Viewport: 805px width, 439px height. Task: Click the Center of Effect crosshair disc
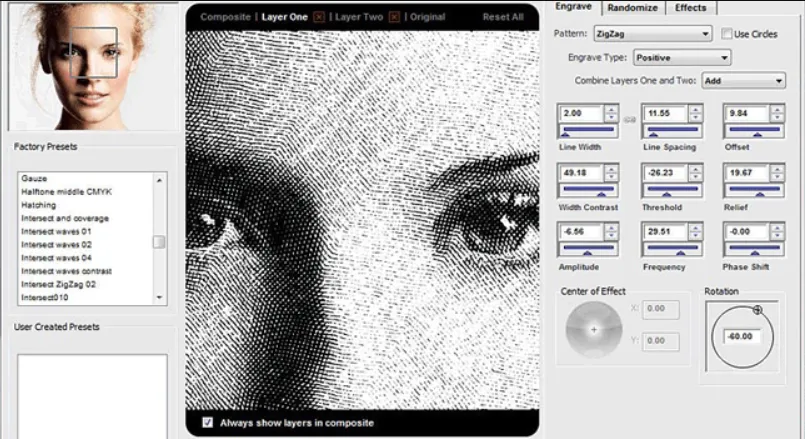pos(593,329)
